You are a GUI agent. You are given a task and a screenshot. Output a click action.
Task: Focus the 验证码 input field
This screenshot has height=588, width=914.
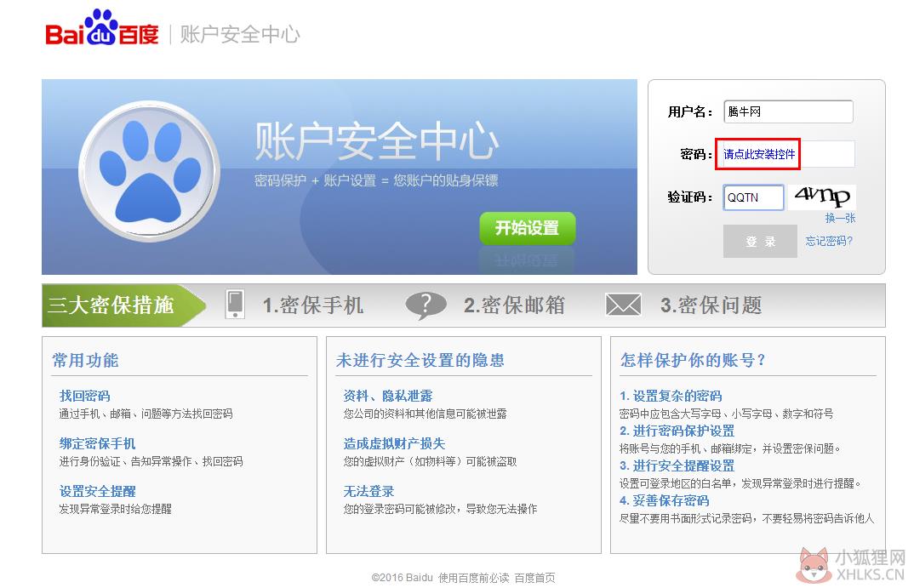754,197
